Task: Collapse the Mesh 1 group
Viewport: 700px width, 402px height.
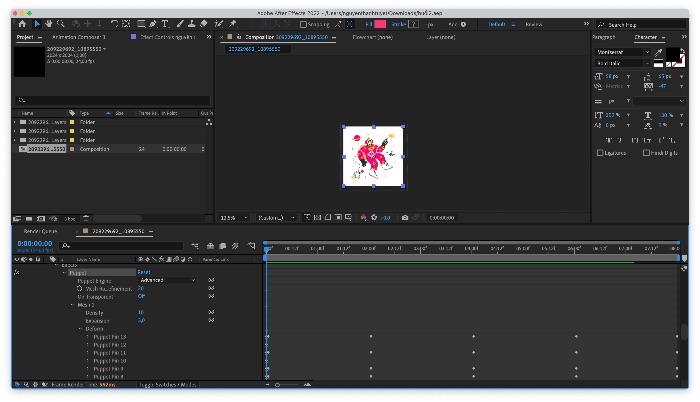Action: coord(73,305)
